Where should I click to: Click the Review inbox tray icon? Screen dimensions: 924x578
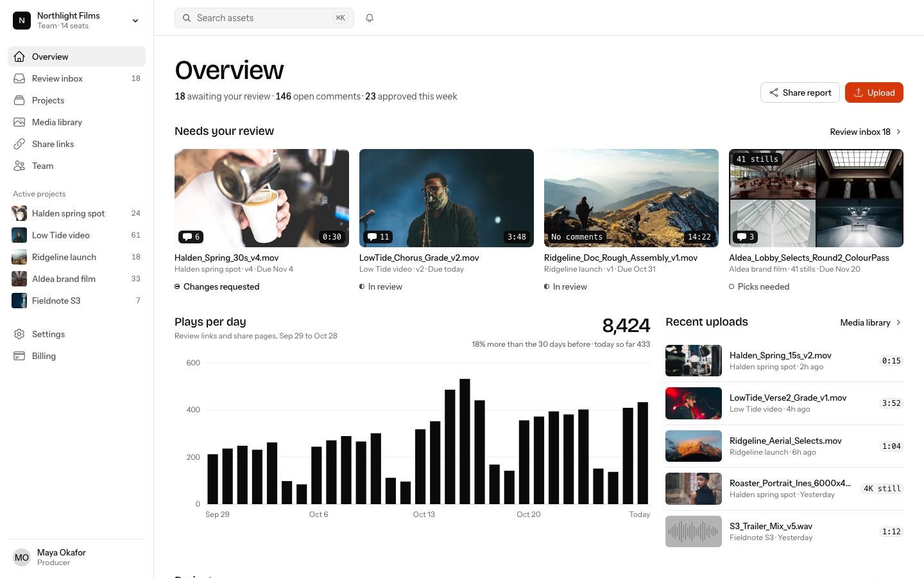pyautogui.click(x=19, y=78)
